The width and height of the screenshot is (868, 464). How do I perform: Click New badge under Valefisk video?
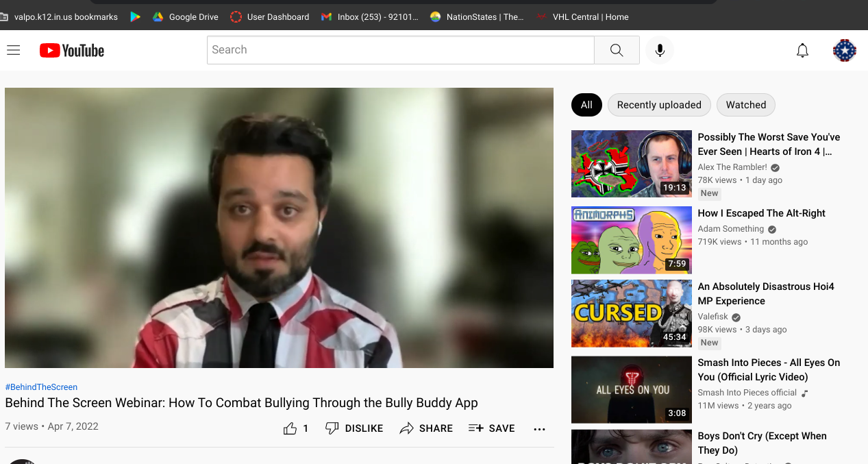pos(710,343)
